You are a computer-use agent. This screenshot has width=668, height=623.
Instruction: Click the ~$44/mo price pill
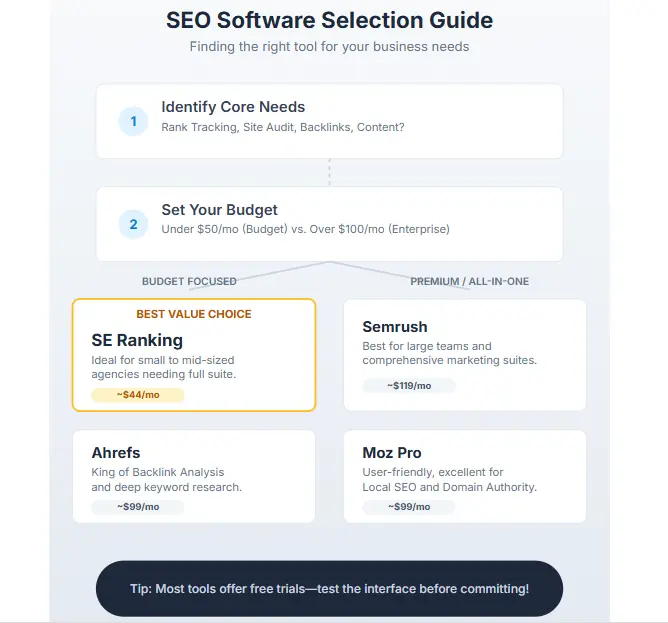point(138,395)
